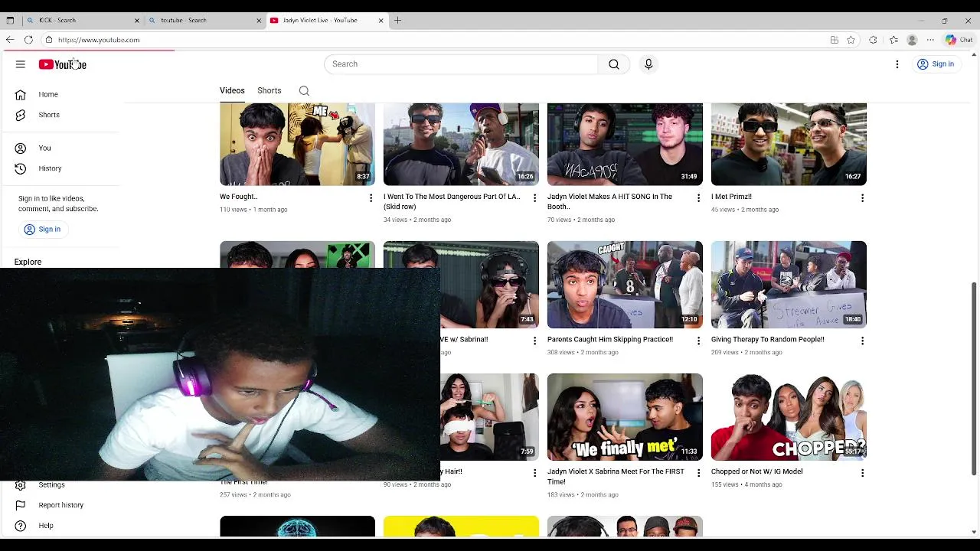Open the browser profile avatar
The height and width of the screenshot is (551, 980).
pos(912,40)
